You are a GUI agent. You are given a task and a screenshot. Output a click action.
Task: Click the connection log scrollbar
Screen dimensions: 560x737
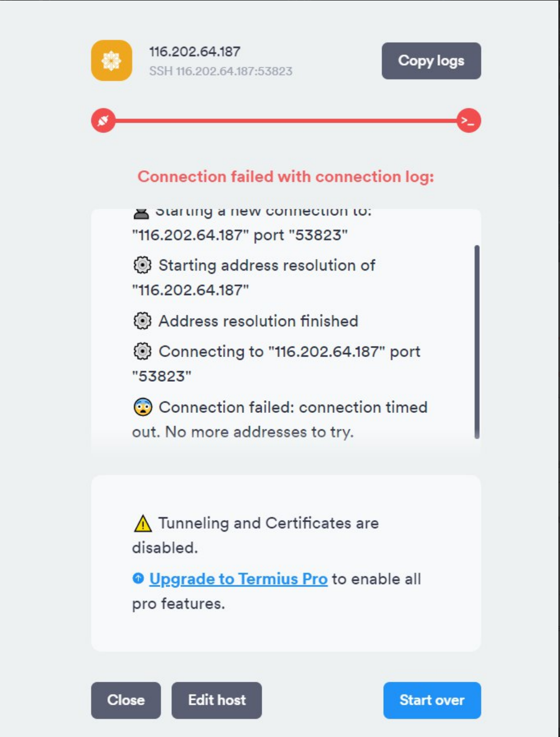point(477,342)
